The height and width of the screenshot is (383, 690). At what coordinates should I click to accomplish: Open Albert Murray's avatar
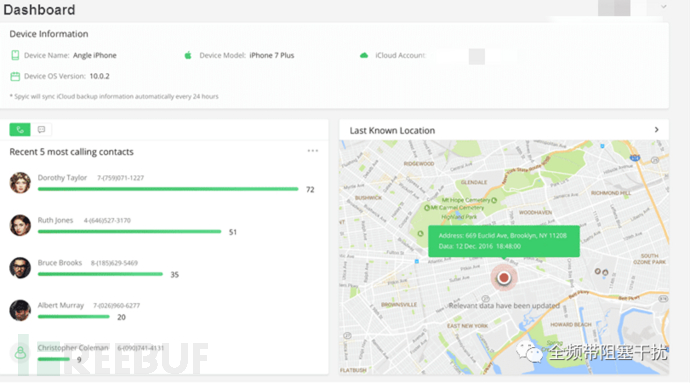(20, 310)
